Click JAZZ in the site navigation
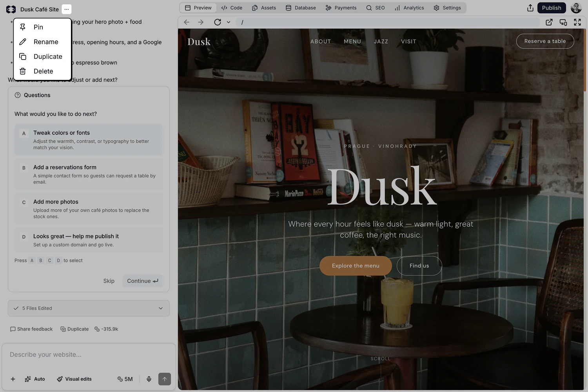The image size is (588, 392). tap(381, 42)
